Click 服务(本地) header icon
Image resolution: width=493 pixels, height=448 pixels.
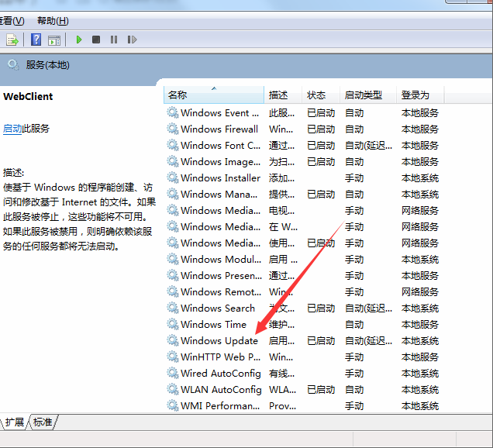13,65
